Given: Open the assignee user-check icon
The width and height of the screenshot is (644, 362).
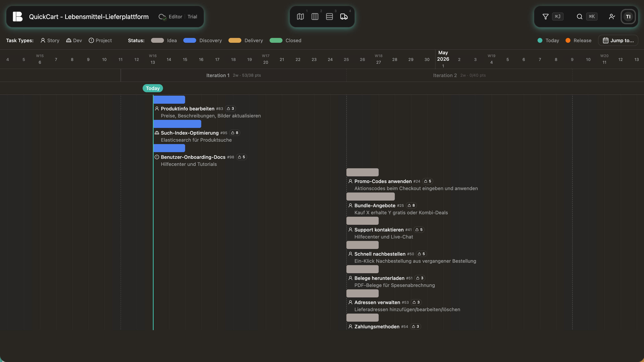Looking at the screenshot, I should click(x=612, y=17).
